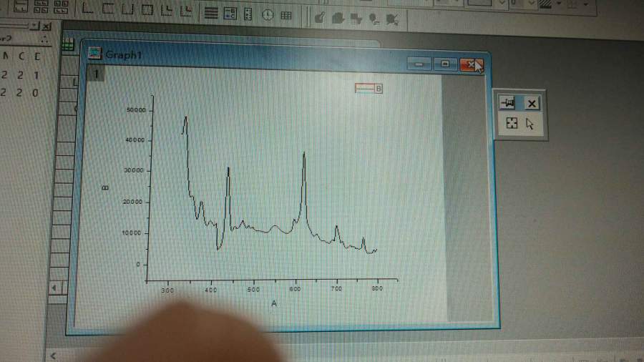This screenshot has height=362, width=644.
Task: Click the table grid toolbar icon
Action: pyautogui.click(x=286, y=16)
